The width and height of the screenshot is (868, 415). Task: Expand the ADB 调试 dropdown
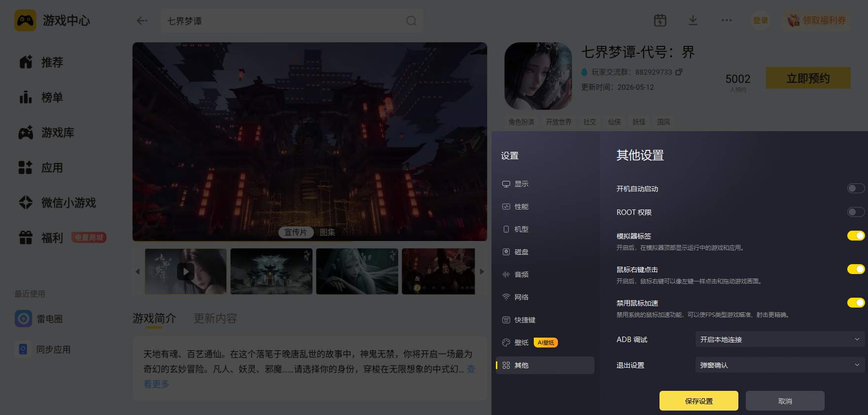(x=780, y=339)
